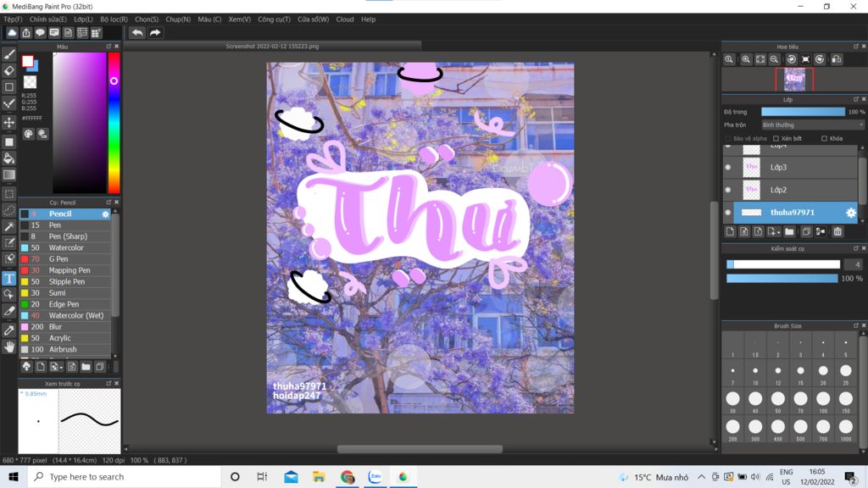Image resolution: width=868 pixels, height=488 pixels.
Task: Select the Lasso selection tool
Action: pyautogui.click(x=8, y=211)
